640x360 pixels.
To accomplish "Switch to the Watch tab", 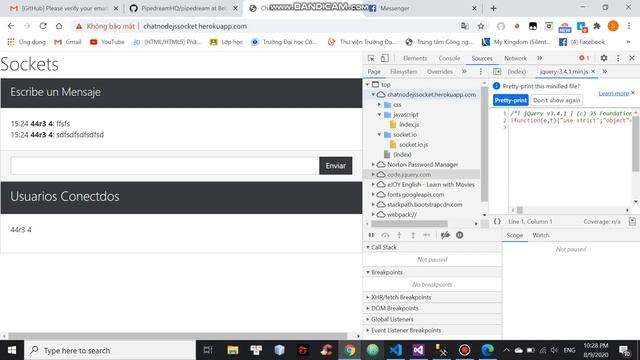I will coord(541,235).
